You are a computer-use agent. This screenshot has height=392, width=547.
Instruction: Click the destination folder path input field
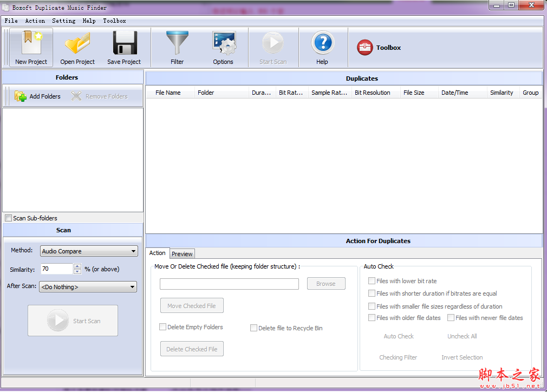pos(229,284)
